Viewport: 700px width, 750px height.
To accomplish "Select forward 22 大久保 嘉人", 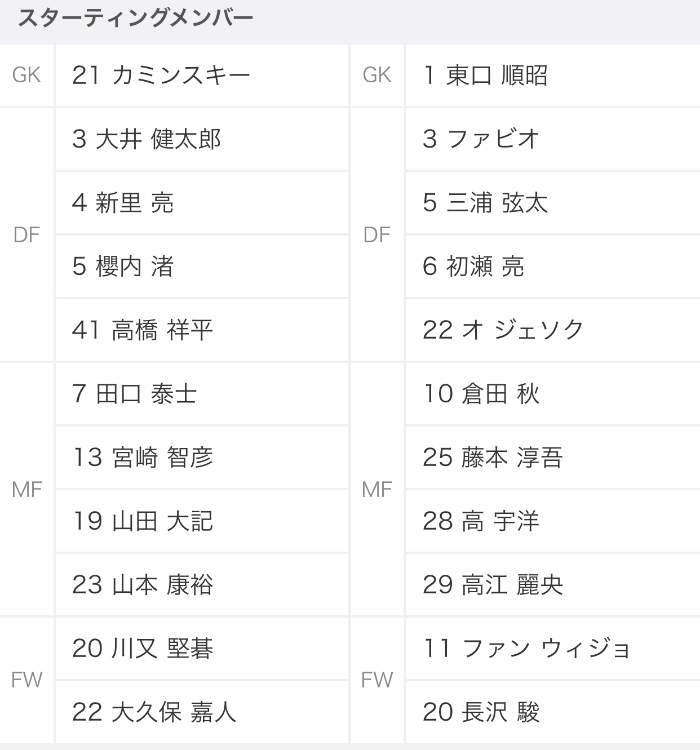I will 154,712.
